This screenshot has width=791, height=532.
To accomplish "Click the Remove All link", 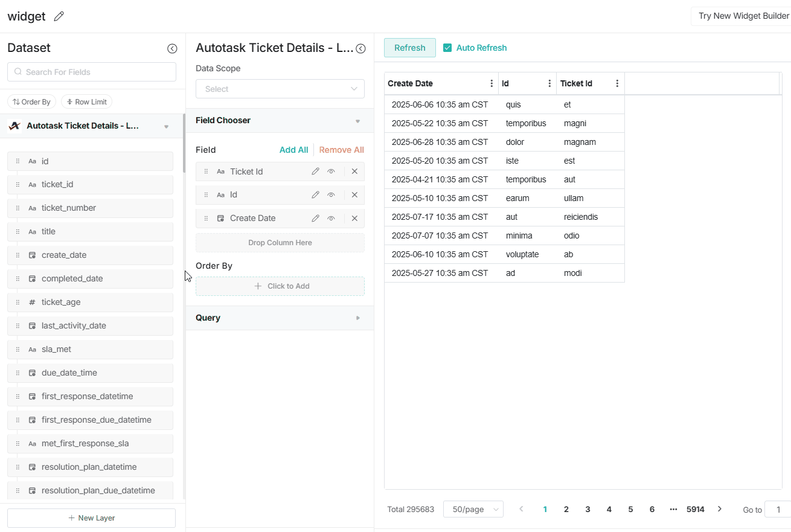I will [x=341, y=150].
